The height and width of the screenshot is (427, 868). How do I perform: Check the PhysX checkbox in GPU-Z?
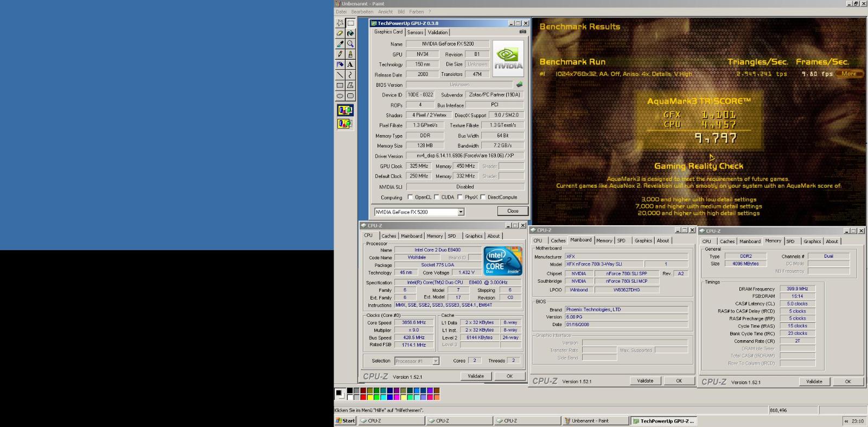pos(459,197)
